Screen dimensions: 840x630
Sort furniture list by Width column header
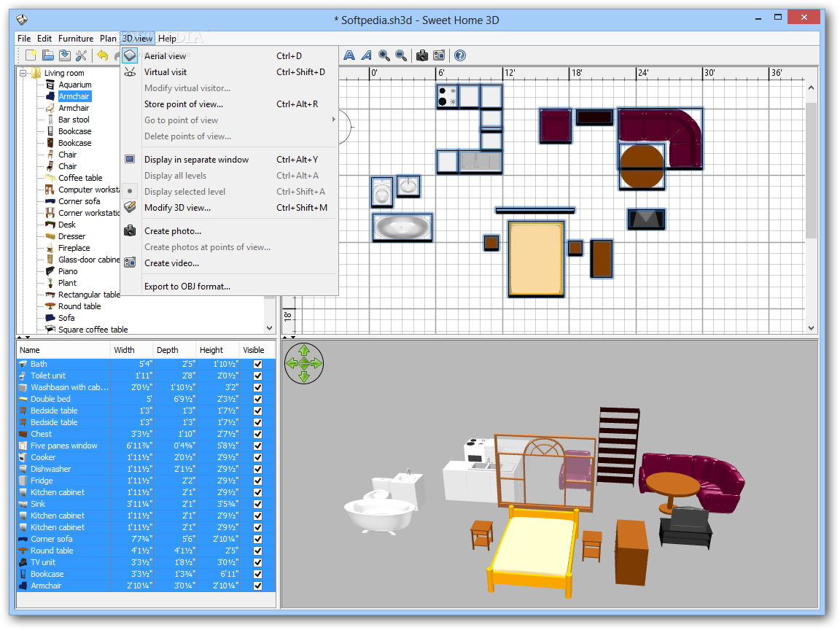pyautogui.click(x=132, y=350)
